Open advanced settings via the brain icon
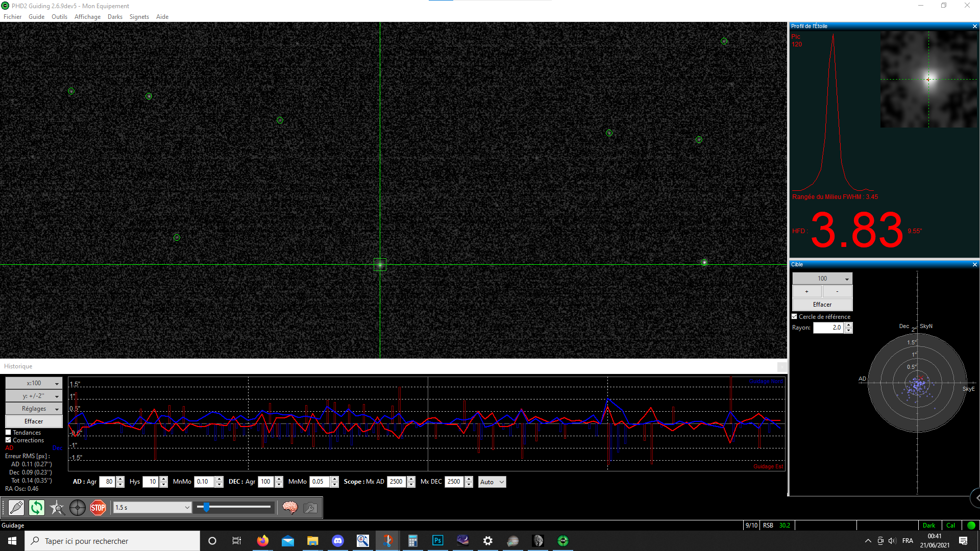980x551 pixels. [290, 508]
